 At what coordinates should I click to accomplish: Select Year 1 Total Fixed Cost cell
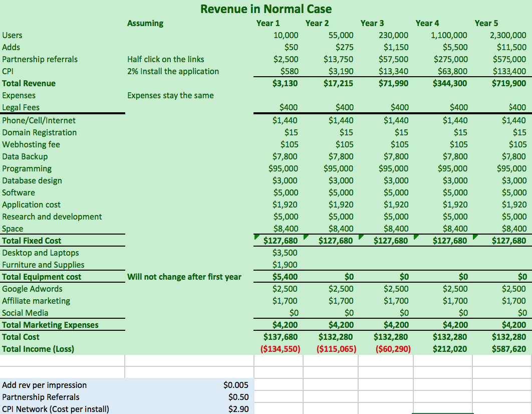281,241
